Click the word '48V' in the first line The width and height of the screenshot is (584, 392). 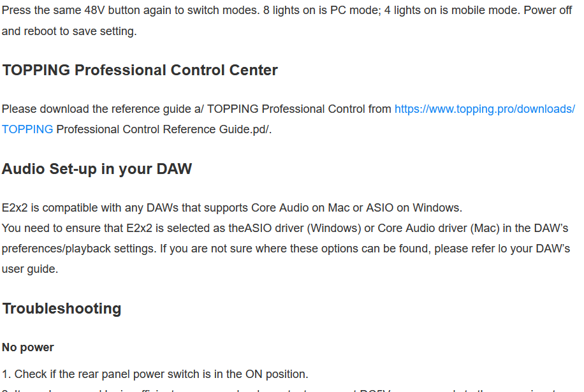pyautogui.click(x=98, y=11)
